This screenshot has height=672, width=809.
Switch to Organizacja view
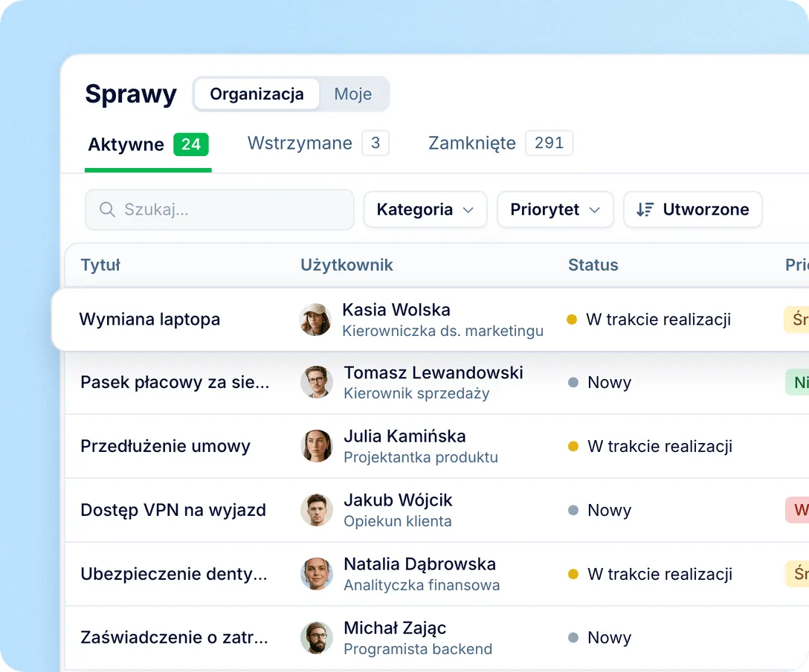click(257, 94)
